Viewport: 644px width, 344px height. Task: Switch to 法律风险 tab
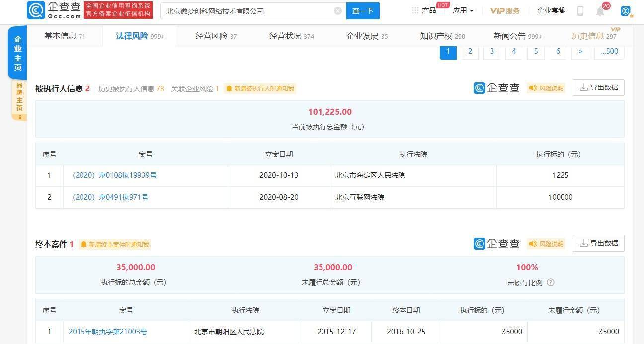tap(140, 36)
